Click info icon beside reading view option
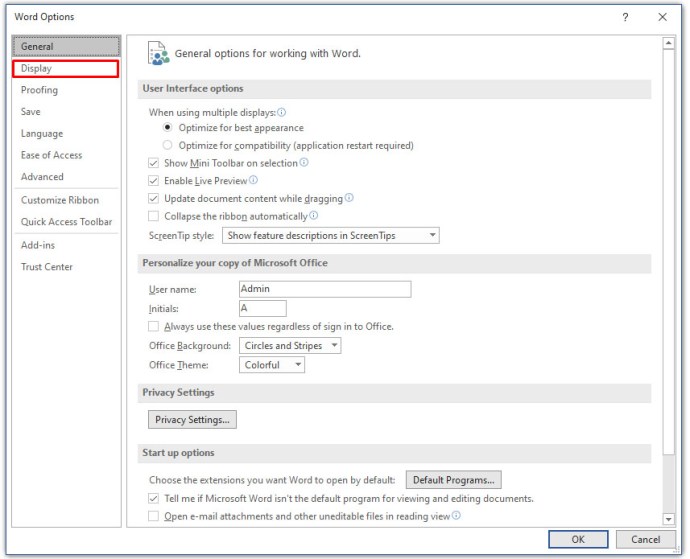The width and height of the screenshot is (690, 559). [456, 515]
